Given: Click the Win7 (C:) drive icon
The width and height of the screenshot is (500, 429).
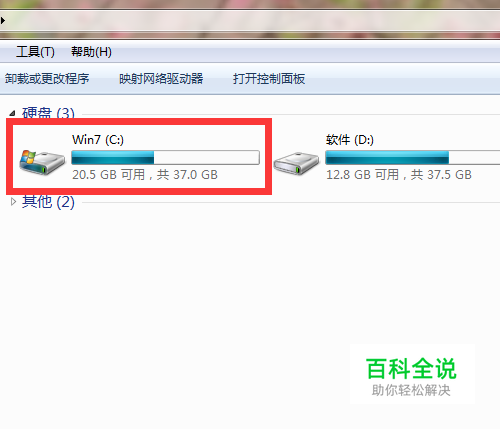Looking at the screenshot, I should coord(42,162).
